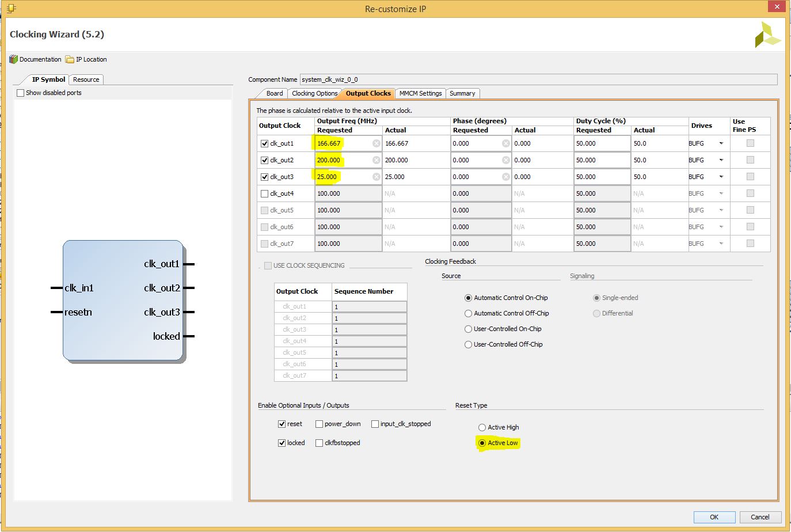
Task: Clear the clk_out3 requested frequency value
Action: [376, 177]
